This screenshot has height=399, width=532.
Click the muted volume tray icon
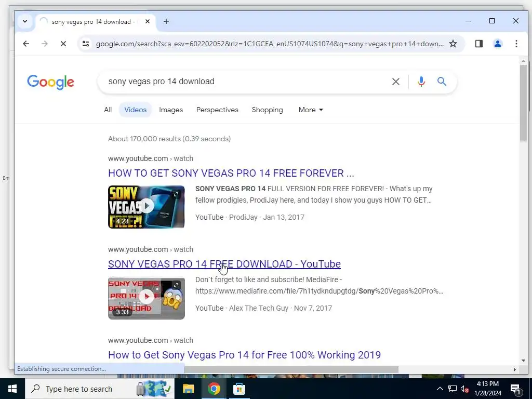tap(464, 389)
